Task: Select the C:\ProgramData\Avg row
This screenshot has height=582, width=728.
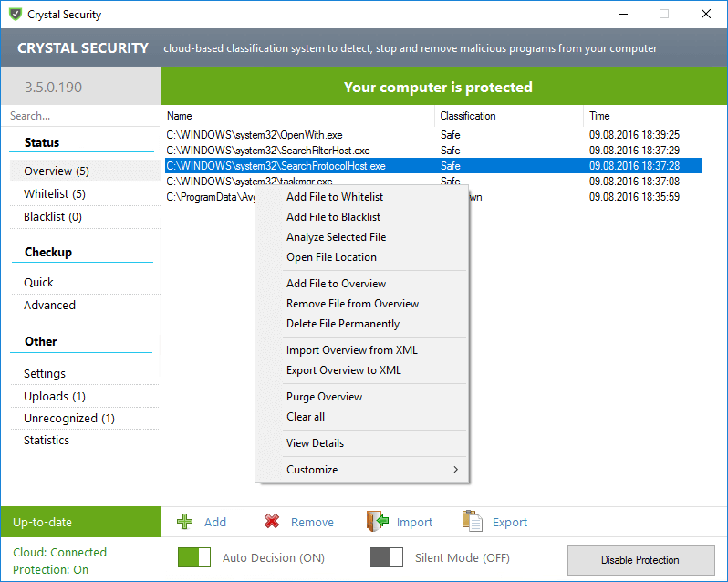Action: coord(211,197)
